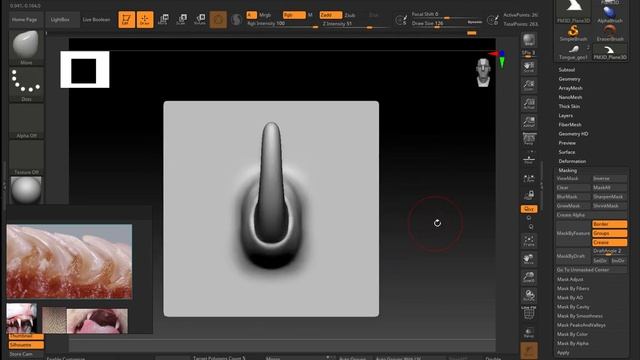Open the LightBox browser
640x360 pixels.
[x=60, y=20]
